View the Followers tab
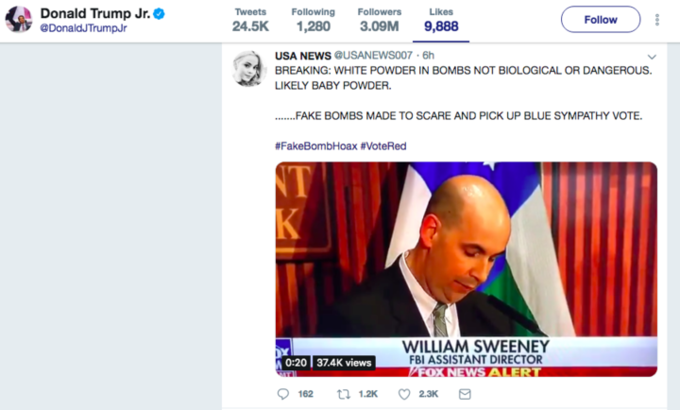This screenshot has height=410, width=680. coord(379,20)
